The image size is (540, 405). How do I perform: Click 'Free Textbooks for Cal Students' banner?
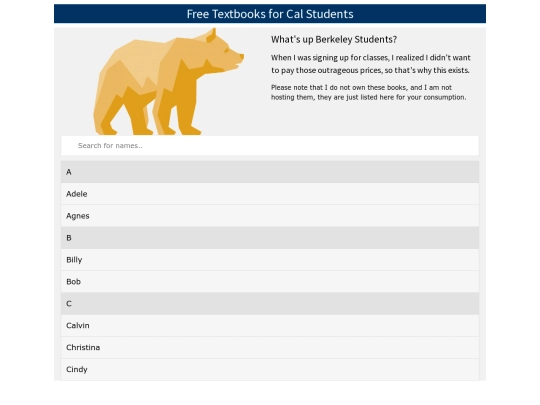pyautogui.click(x=270, y=14)
